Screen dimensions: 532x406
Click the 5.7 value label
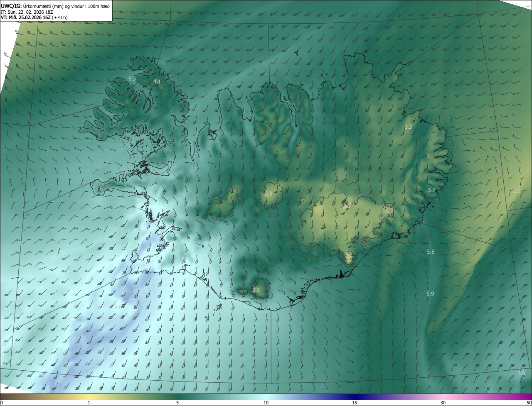click(x=432, y=190)
